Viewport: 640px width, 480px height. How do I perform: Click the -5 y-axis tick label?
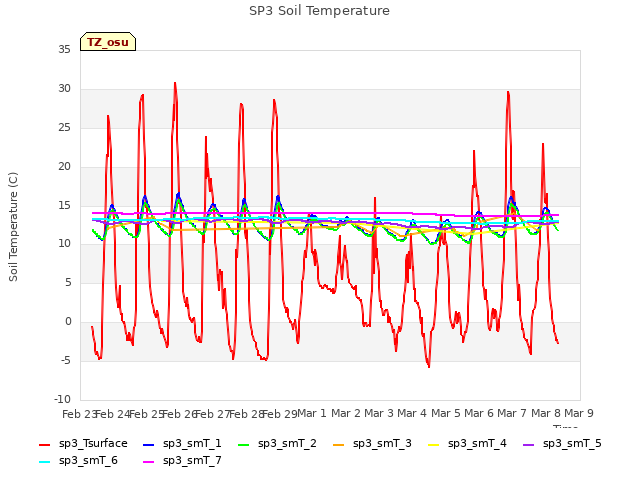[x=66, y=360]
